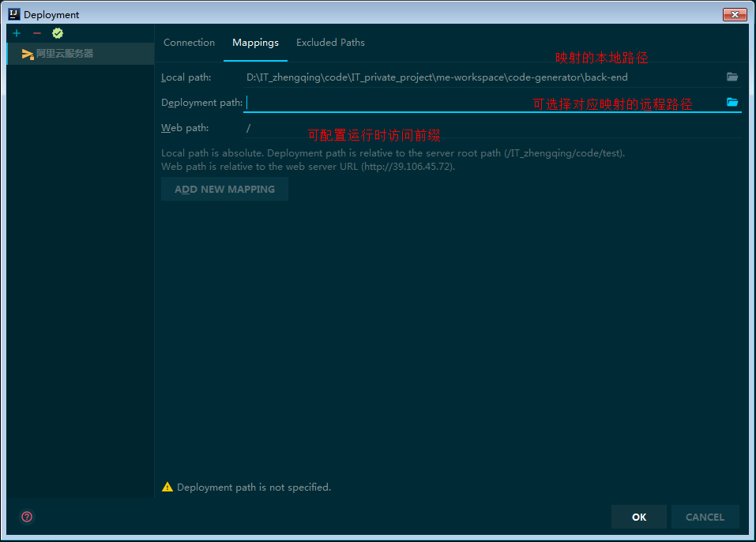Viewport: 756px width, 542px height.
Task: Switch to the Connection tab
Action: tap(189, 43)
